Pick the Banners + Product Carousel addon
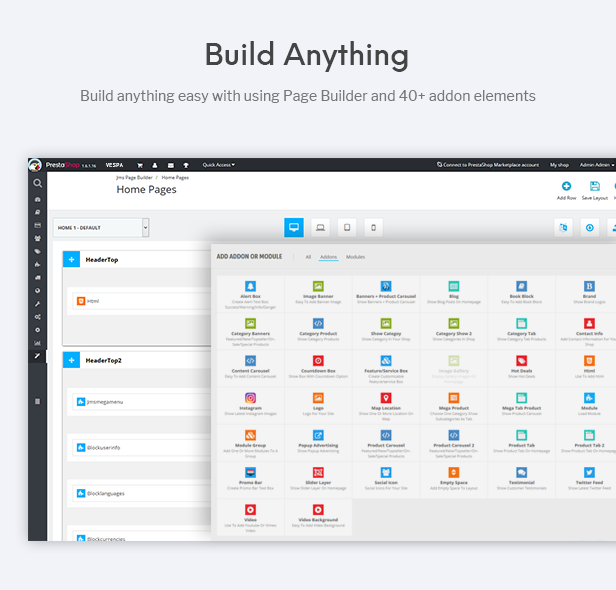This screenshot has width=616, height=590. click(x=386, y=294)
